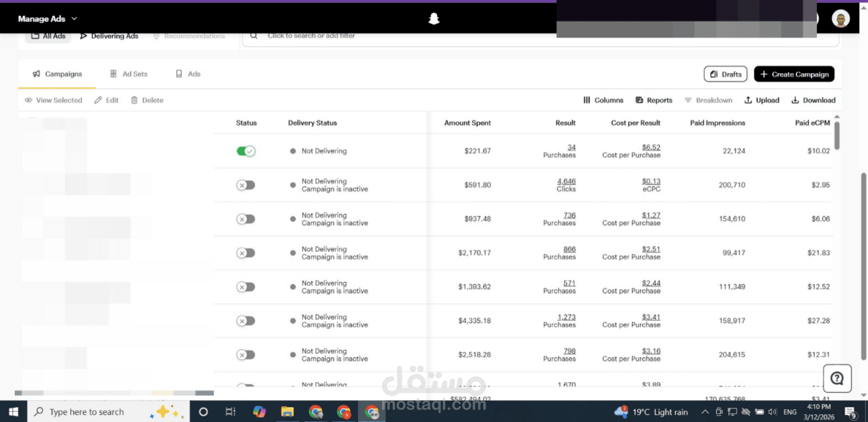Screen dimensions: 868x422
Task: Select the All Ads filter
Action: coord(48,36)
